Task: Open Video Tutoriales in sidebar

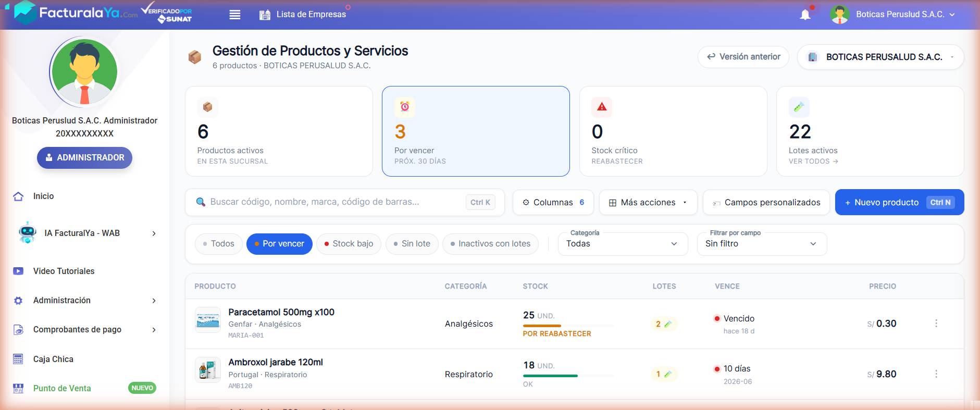Action: [x=64, y=271]
